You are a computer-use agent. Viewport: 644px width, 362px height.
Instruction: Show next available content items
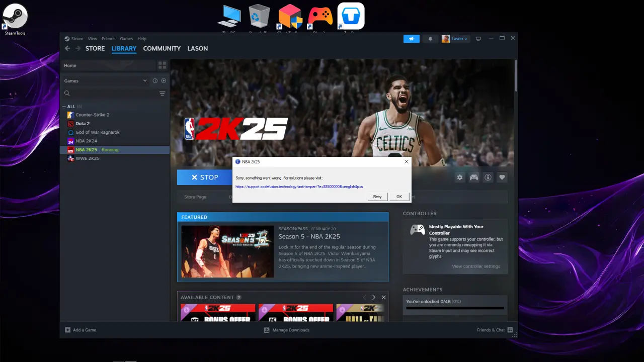373,297
